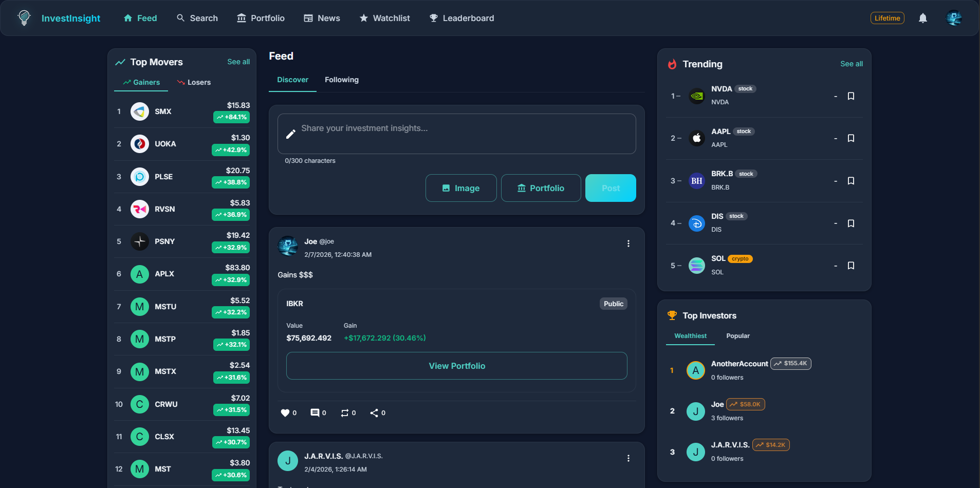Bookmark DIS in Trending
Viewport: 980px width, 488px height.
851,223
